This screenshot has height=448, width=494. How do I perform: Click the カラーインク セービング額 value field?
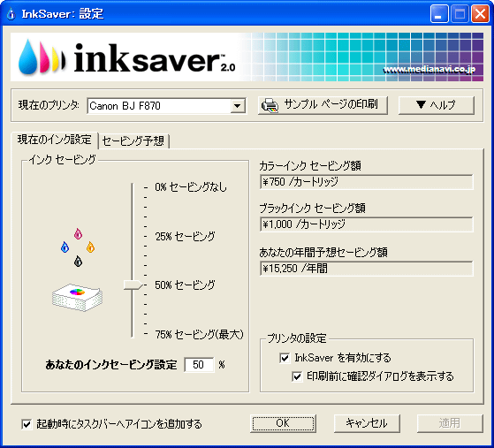(x=367, y=182)
